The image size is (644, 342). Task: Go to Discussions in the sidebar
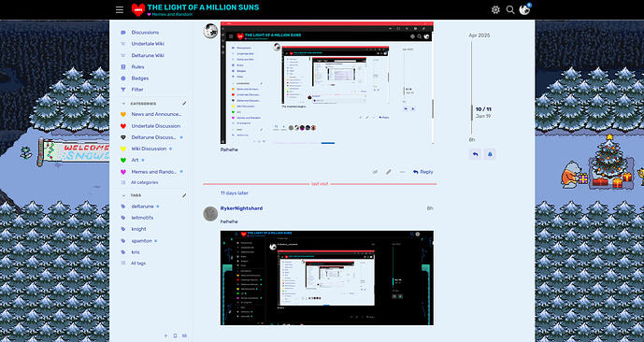coord(145,33)
